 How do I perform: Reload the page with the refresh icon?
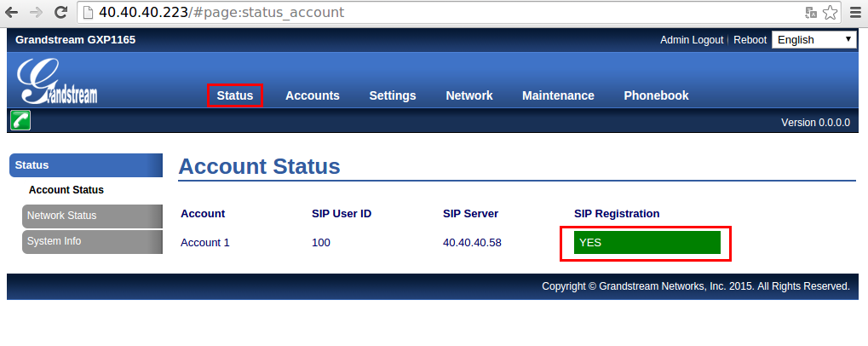(61, 12)
